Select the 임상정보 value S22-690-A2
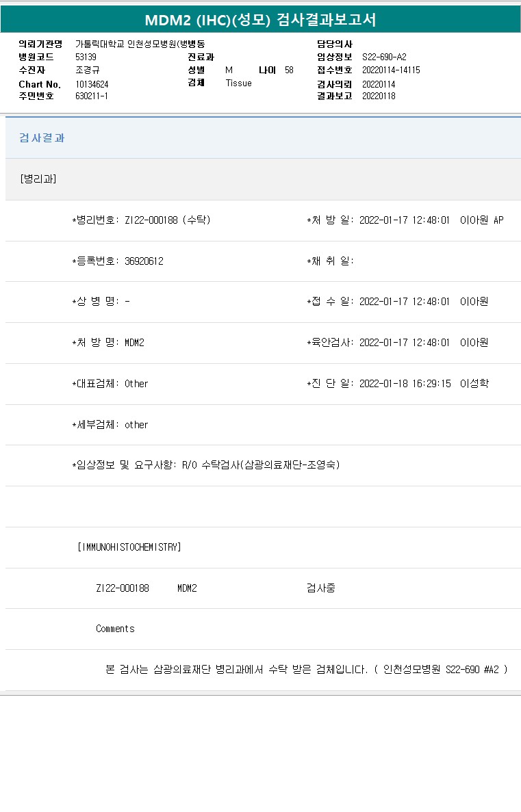The width and height of the screenshot is (521, 812). 384,57
